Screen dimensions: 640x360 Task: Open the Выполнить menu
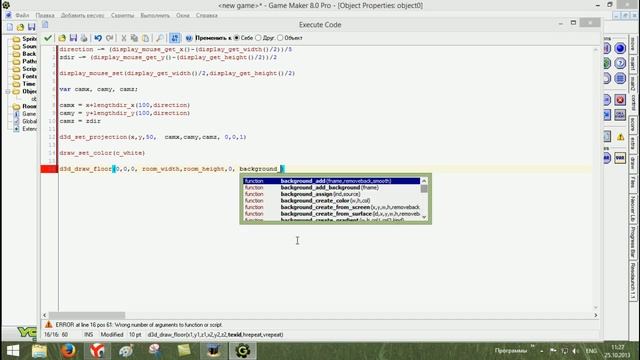(x=155, y=16)
